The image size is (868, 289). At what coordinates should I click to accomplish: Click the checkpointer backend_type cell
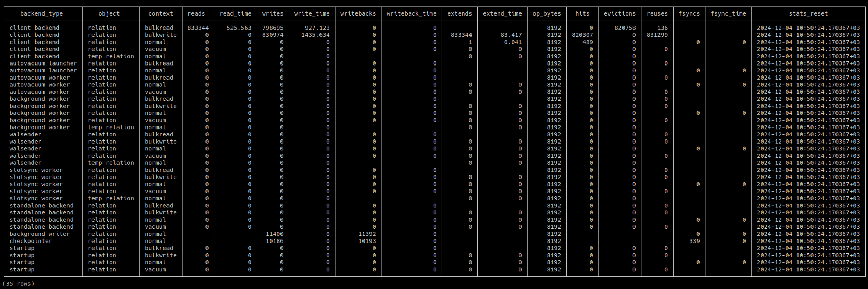tap(31, 241)
